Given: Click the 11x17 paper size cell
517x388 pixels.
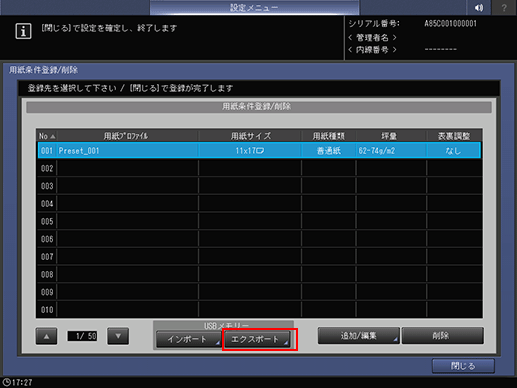Looking at the screenshot, I should click(250, 151).
